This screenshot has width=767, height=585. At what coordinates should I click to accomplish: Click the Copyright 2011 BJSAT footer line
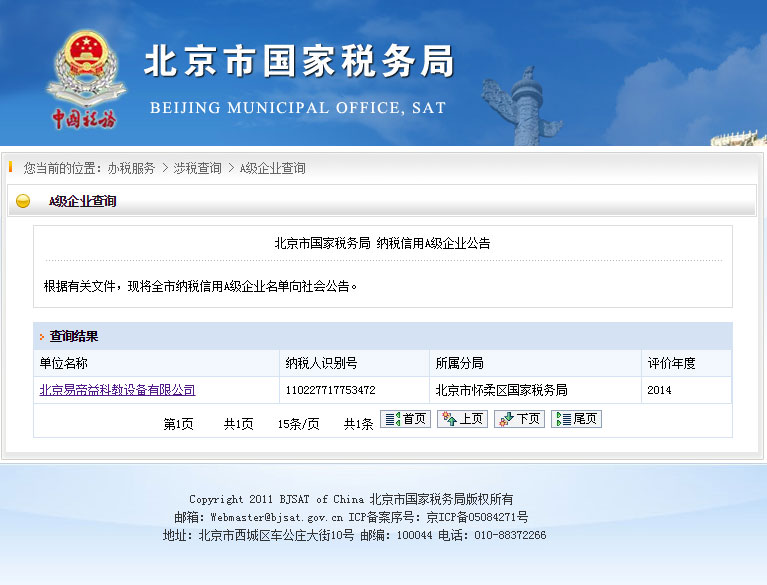click(351, 499)
